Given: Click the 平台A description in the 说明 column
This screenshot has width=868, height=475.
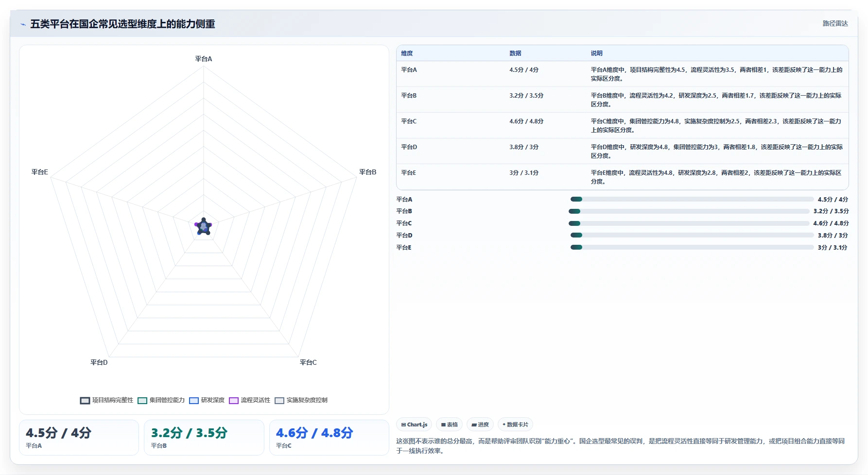Looking at the screenshot, I should [716, 74].
